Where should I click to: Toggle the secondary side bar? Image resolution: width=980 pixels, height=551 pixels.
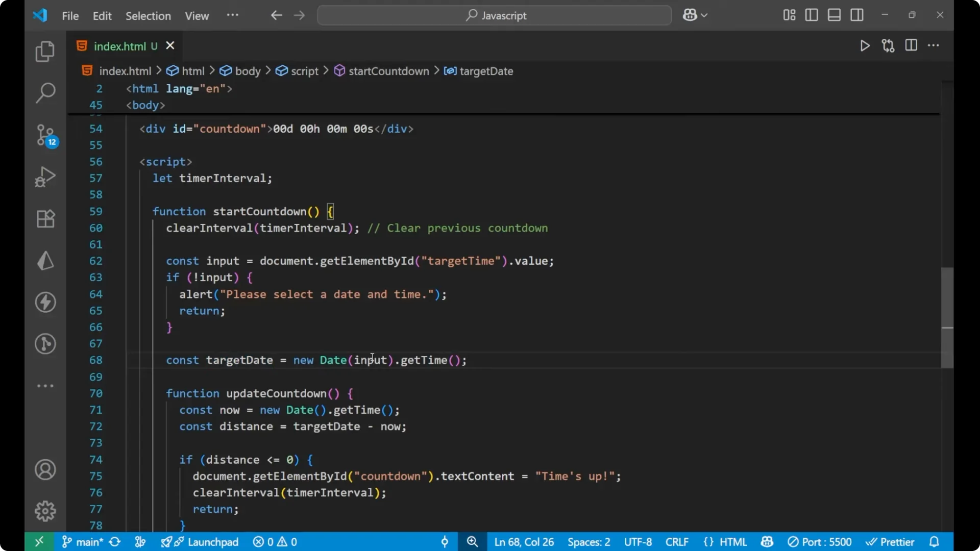click(x=857, y=15)
